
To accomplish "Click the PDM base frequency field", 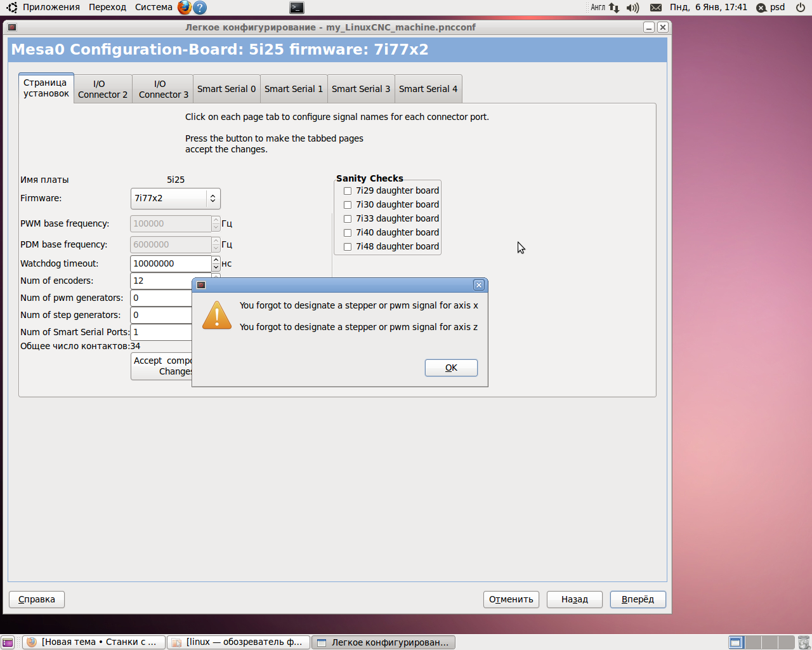I will (171, 244).
